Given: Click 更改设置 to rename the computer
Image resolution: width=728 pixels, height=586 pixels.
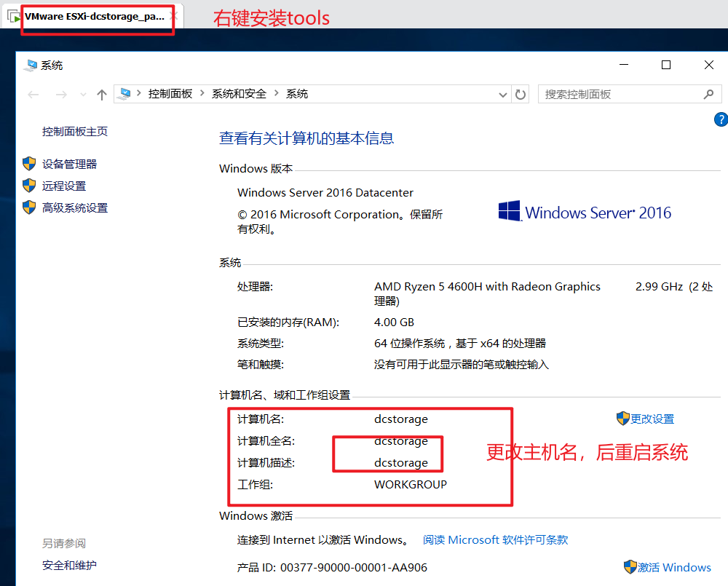Looking at the screenshot, I should [652, 419].
